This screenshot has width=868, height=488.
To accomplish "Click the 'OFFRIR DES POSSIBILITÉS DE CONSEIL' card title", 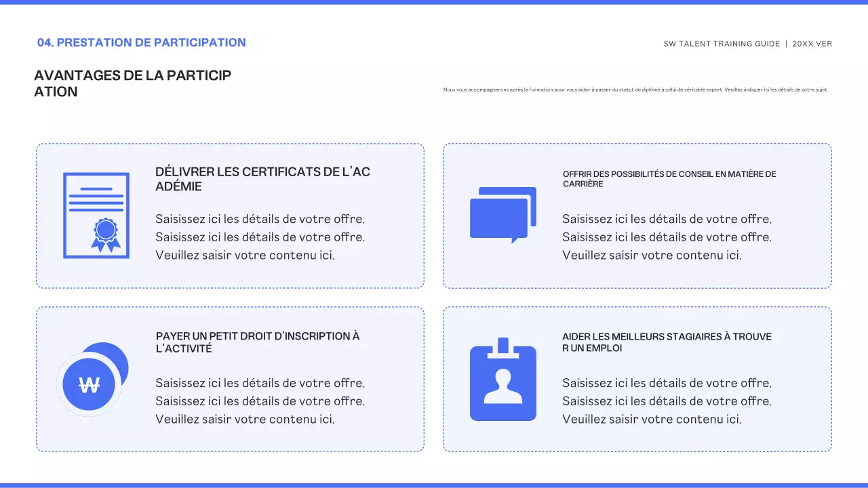I will click(x=669, y=179).
